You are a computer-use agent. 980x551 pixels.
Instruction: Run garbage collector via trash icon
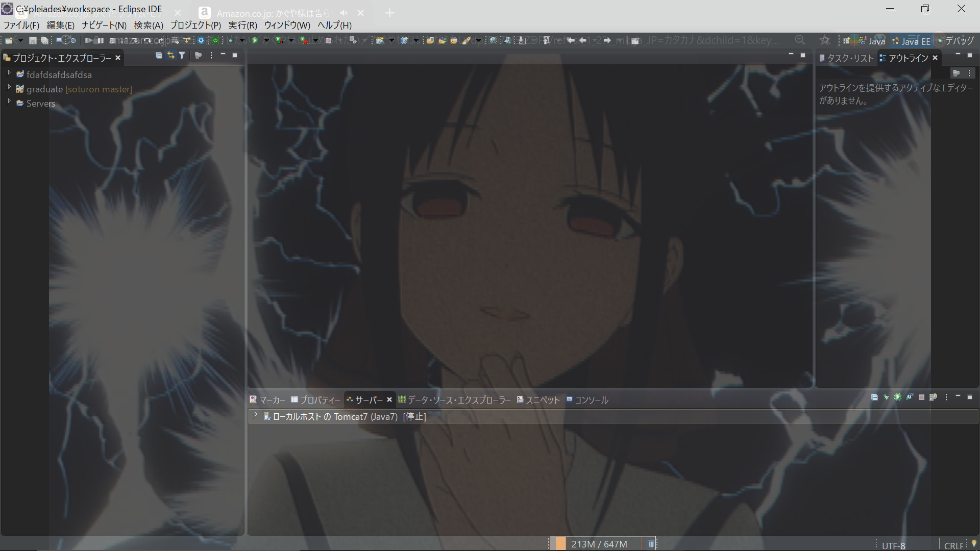click(651, 544)
